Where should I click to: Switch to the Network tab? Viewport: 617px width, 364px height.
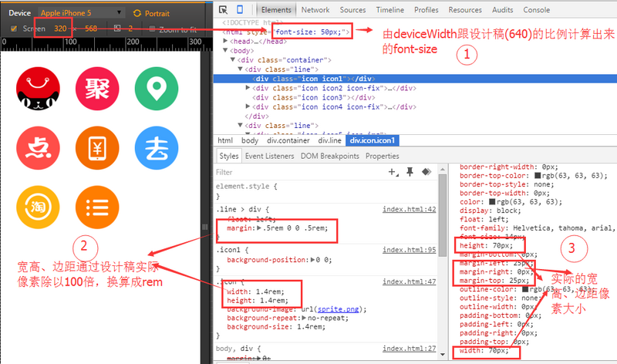point(315,10)
